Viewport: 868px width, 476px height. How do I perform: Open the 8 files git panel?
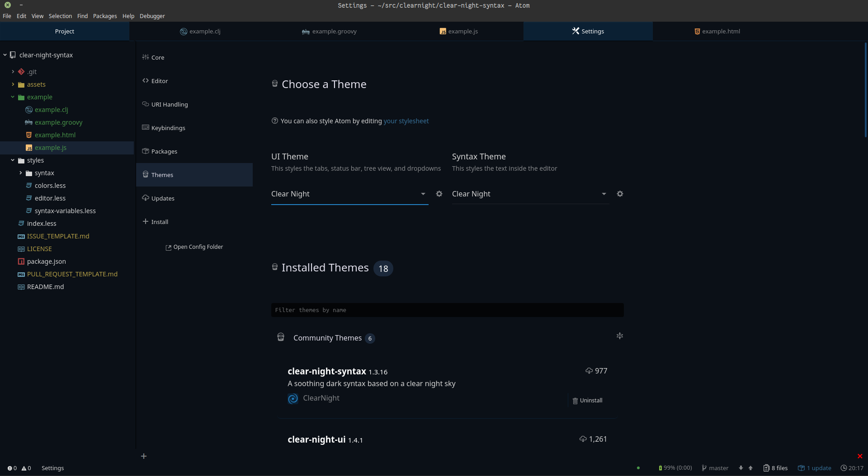(x=775, y=468)
